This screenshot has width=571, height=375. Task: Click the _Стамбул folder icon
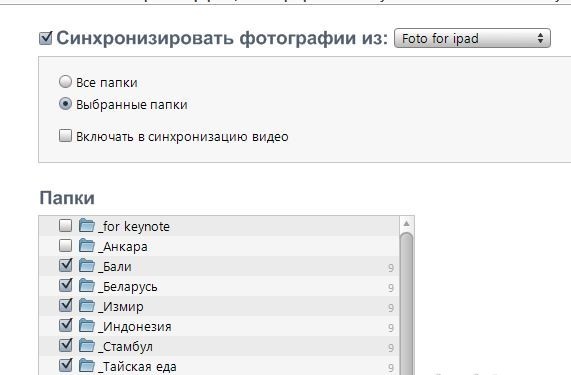[87, 346]
